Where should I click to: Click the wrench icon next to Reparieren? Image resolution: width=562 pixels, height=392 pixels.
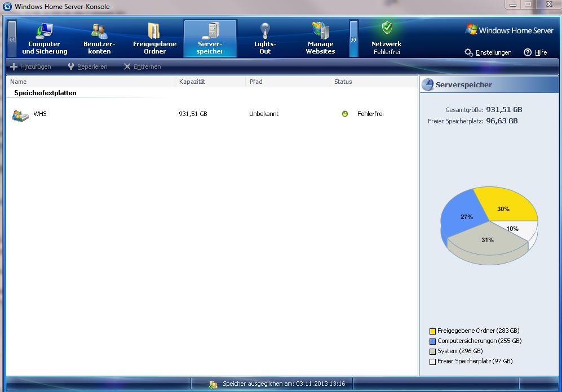point(71,66)
